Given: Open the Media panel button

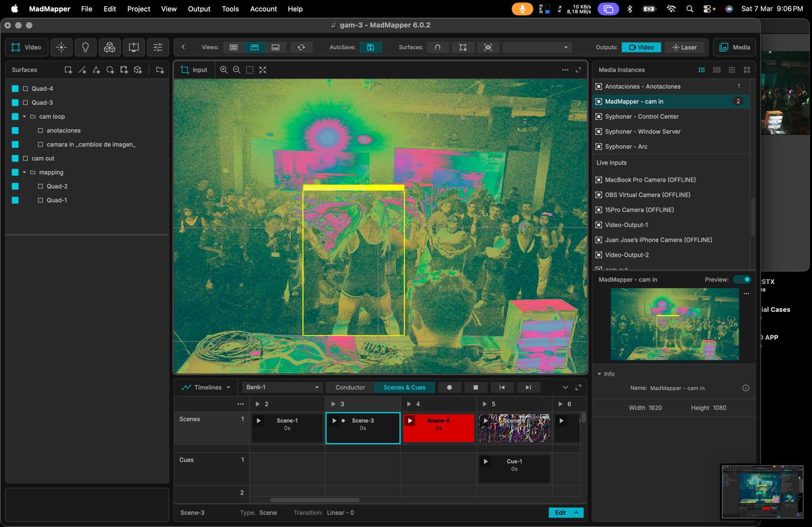Looking at the screenshot, I should tap(734, 47).
